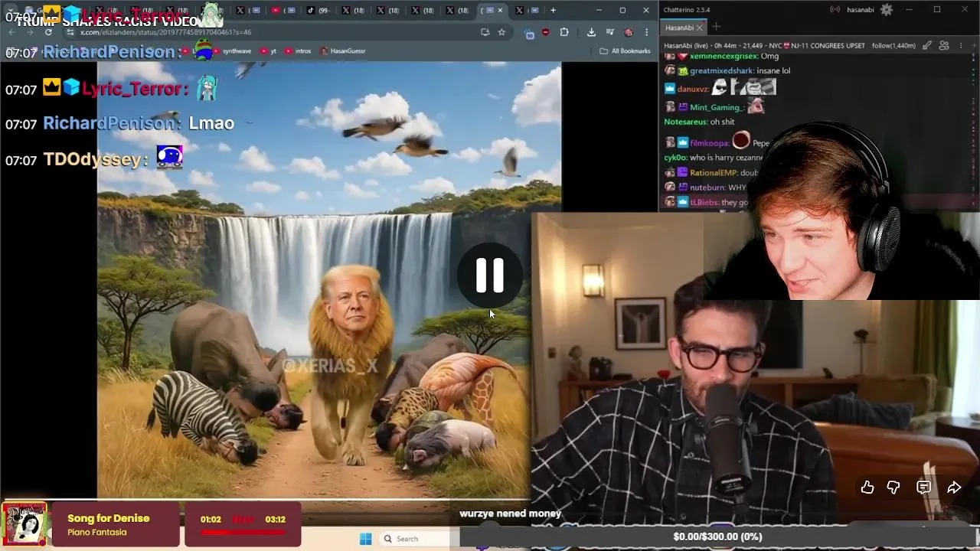Close the active browser tab
The height and width of the screenshot is (551, 980).
click(x=501, y=10)
